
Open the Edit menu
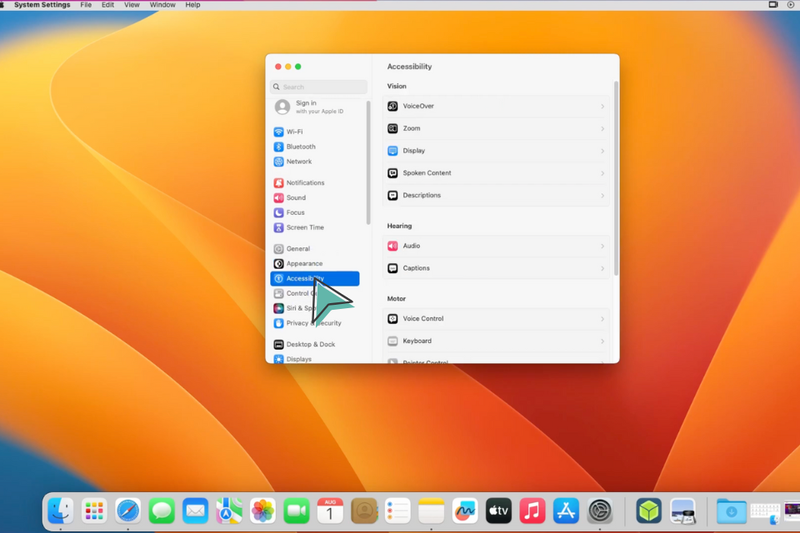coord(108,5)
